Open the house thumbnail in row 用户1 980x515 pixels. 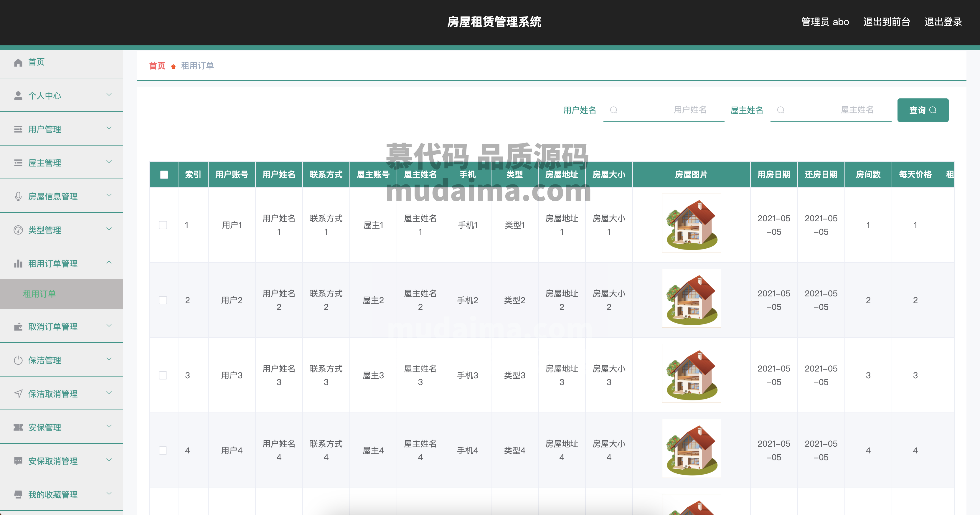click(x=691, y=223)
